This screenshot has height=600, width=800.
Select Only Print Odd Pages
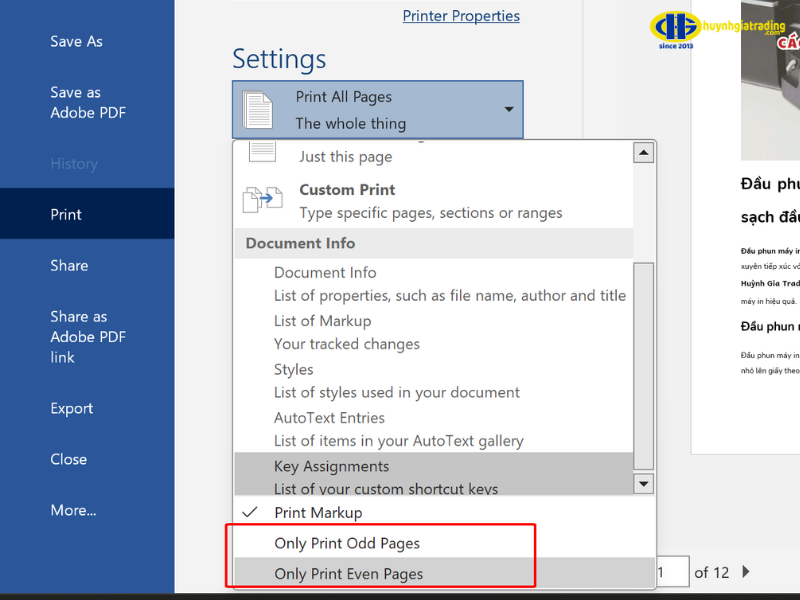347,544
